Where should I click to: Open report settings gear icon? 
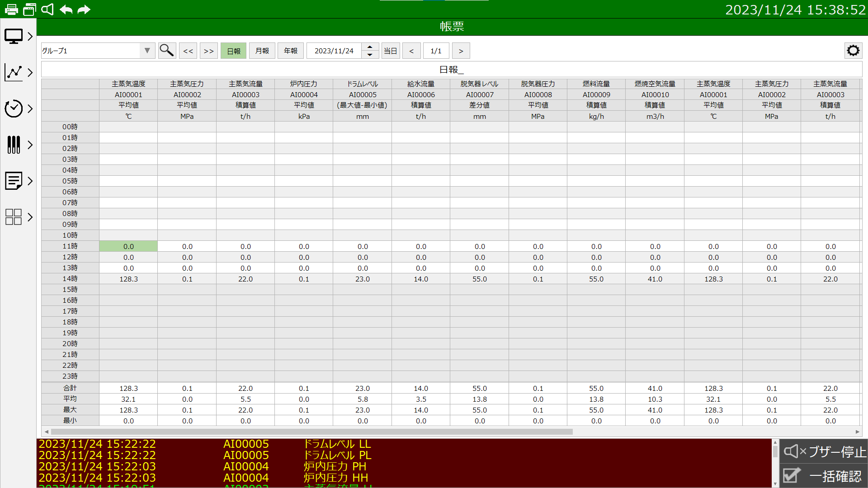(853, 50)
